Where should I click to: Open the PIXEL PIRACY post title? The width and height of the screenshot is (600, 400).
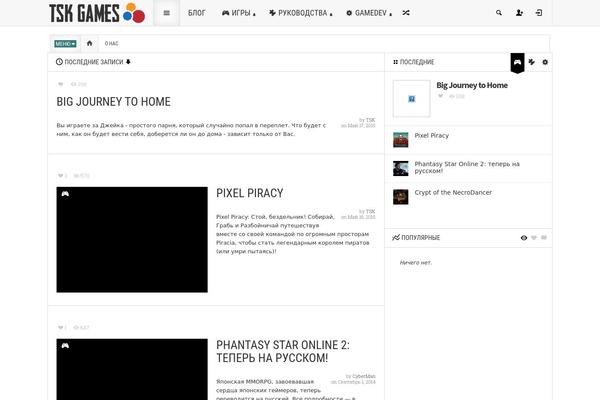tap(249, 193)
